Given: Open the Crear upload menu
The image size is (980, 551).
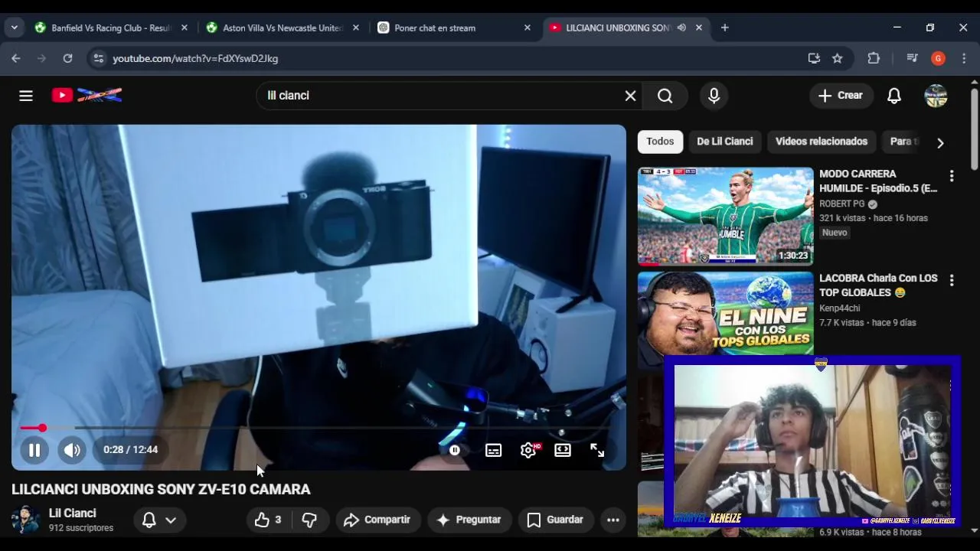Looking at the screenshot, I should [841, 96].
